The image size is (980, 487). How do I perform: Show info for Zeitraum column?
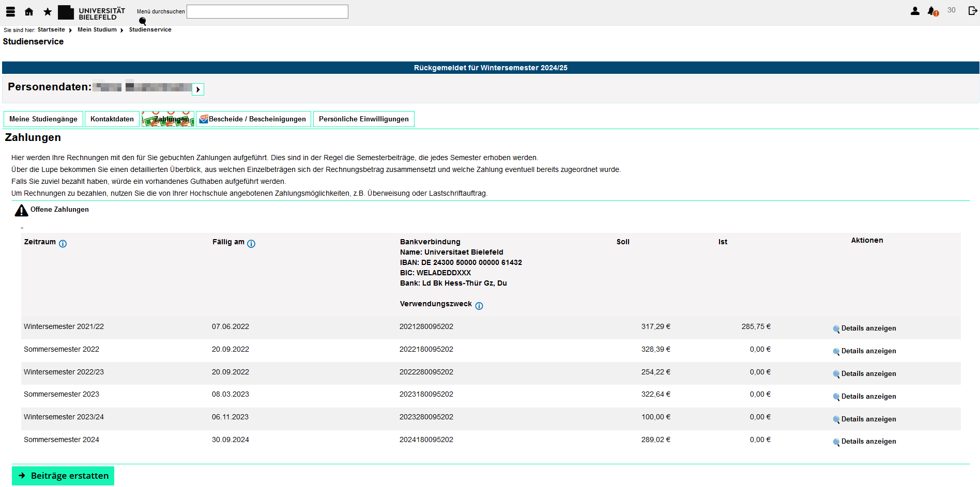tap(63, 244)
